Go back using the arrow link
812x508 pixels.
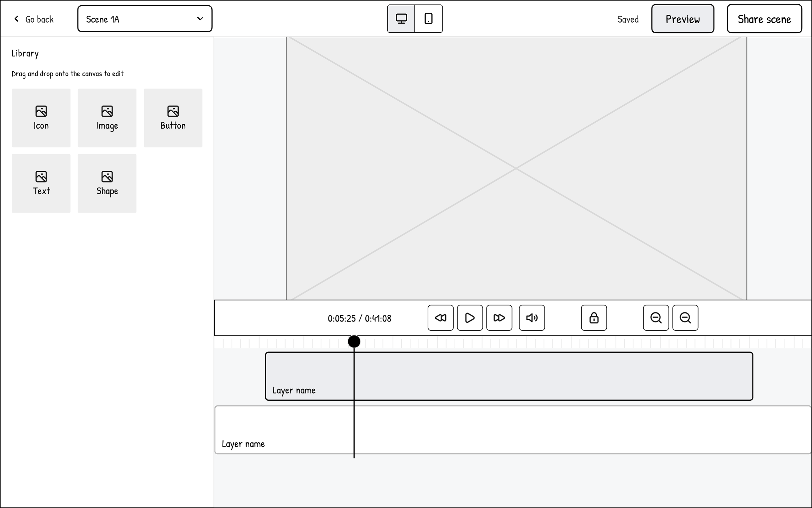coord(34,19)
